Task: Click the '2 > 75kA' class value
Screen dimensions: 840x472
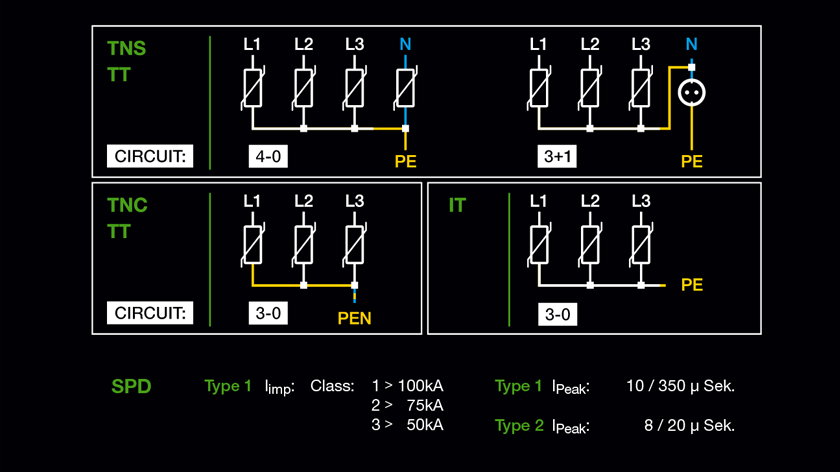Action: click(x=407, y=406)
